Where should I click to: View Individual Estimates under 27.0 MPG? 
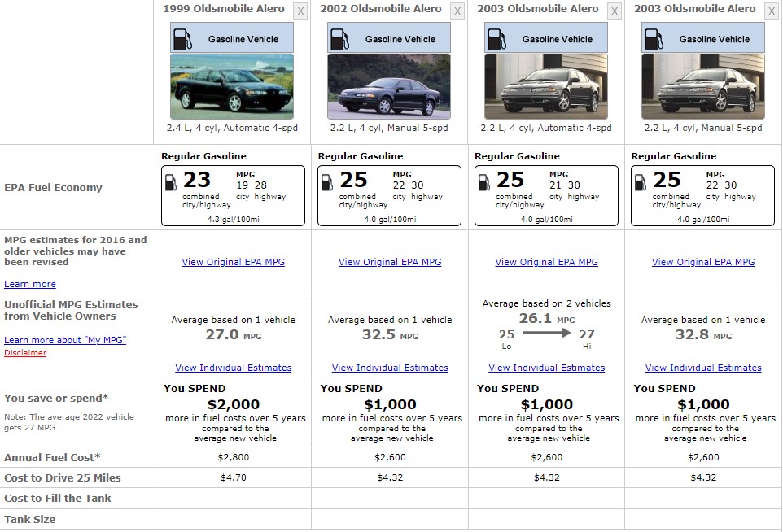coord(234,368)
